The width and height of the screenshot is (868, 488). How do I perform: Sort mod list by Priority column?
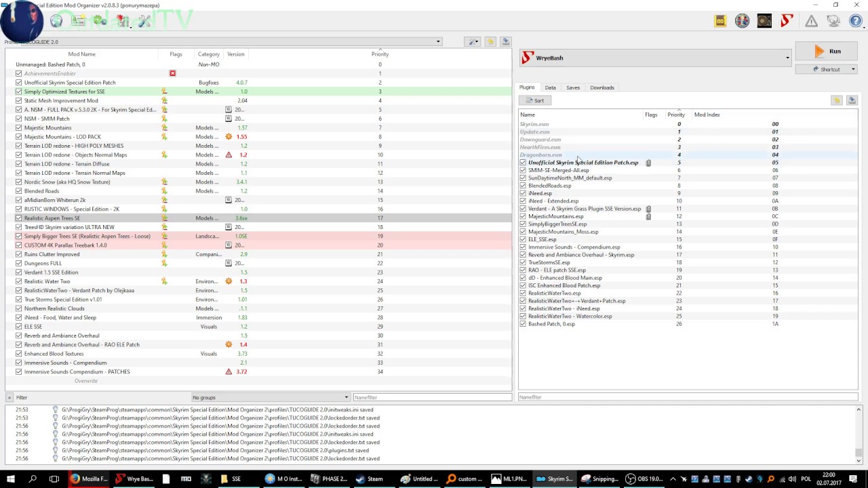pos(380,54)
